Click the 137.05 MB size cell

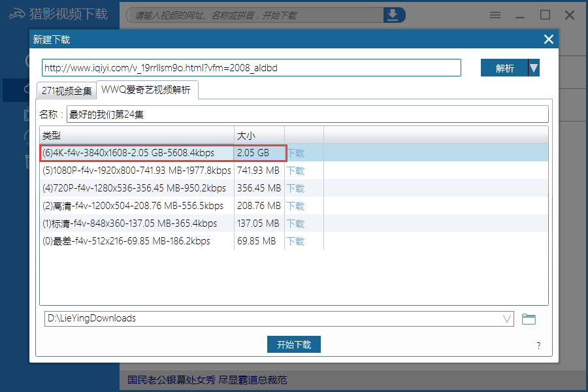coord(259,223)
